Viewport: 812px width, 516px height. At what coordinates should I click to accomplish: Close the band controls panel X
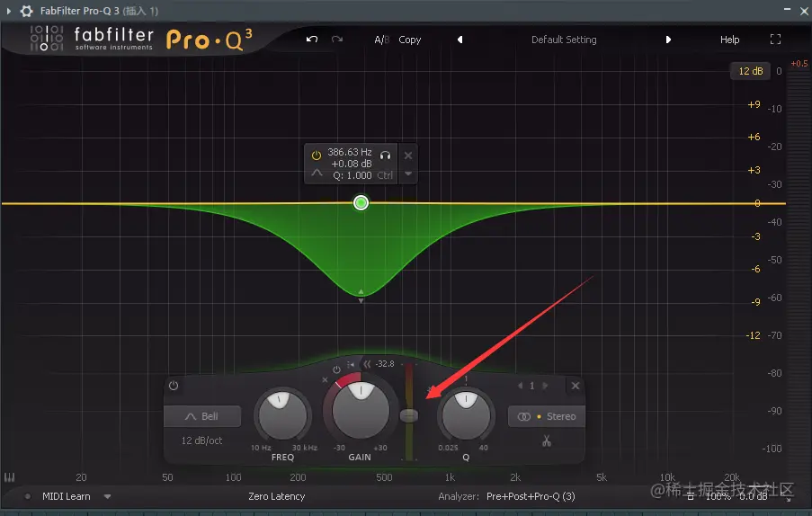(576, 386)
